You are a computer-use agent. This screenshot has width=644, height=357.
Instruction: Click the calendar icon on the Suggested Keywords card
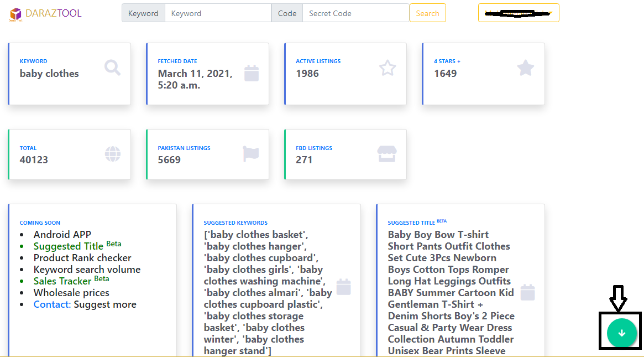coord(344,286)
